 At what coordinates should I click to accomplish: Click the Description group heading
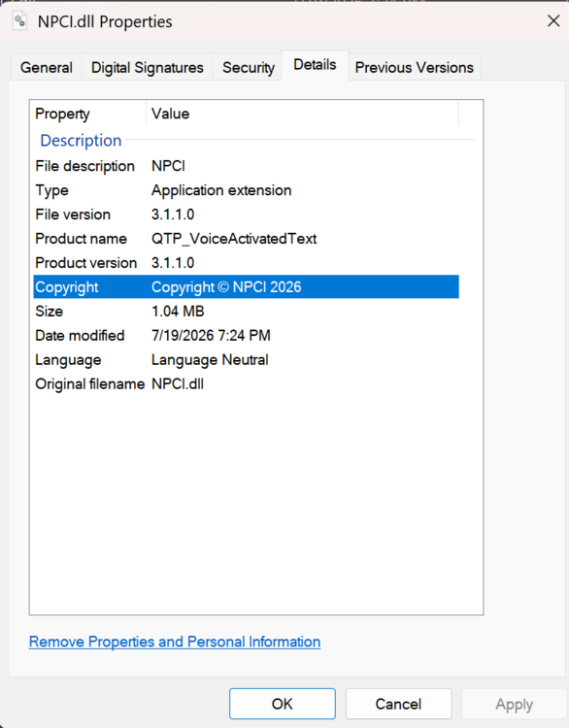(x=81, y=140)
